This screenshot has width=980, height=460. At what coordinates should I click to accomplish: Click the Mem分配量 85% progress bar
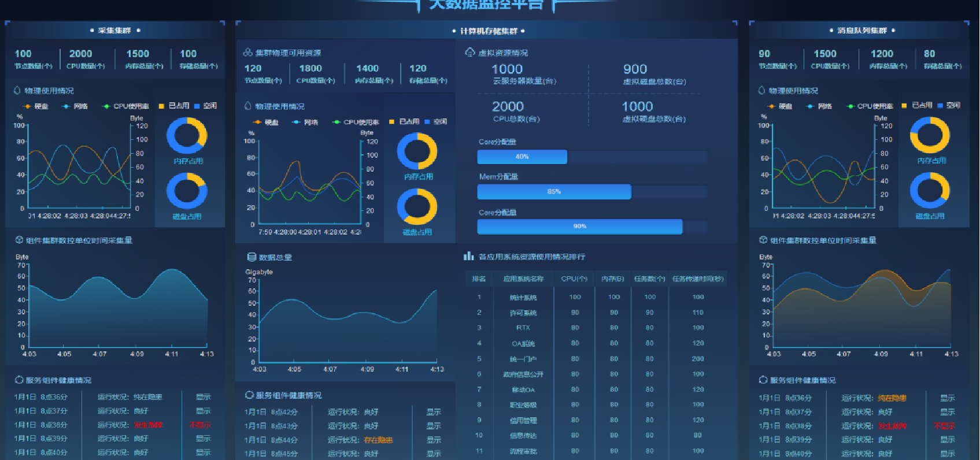[x=554, y=192]
